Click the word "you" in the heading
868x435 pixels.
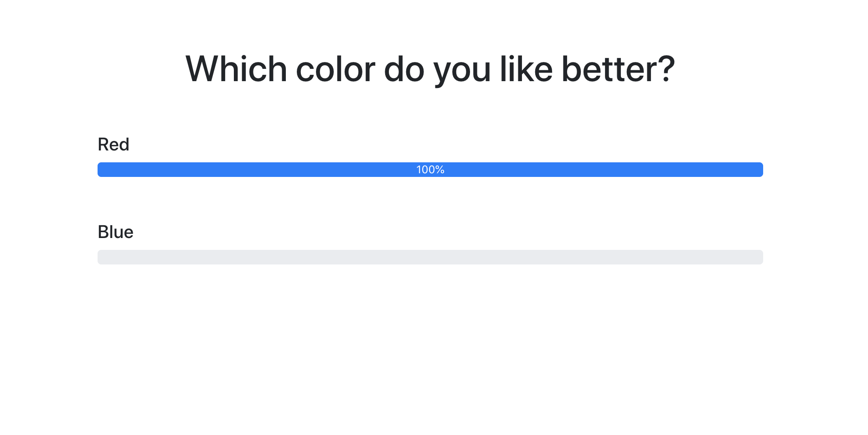tap(462, 71)
